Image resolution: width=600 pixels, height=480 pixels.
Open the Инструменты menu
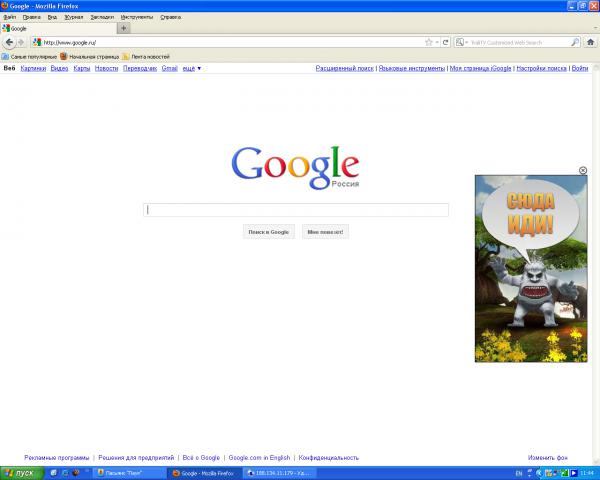point(137,17)
